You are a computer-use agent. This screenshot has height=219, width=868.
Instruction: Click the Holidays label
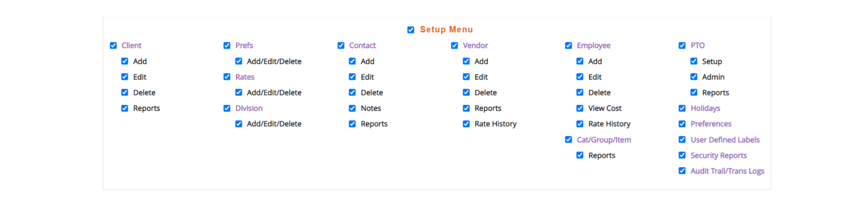tap(705, 108)
